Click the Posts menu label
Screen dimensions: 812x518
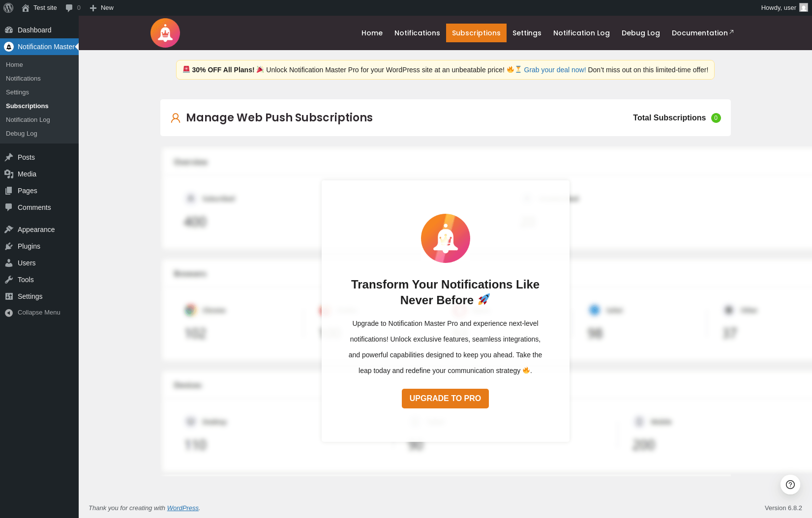26,157
